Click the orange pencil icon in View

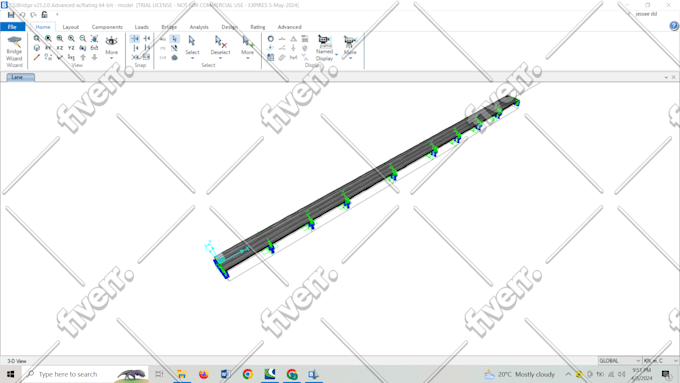[x=37, y=57]
